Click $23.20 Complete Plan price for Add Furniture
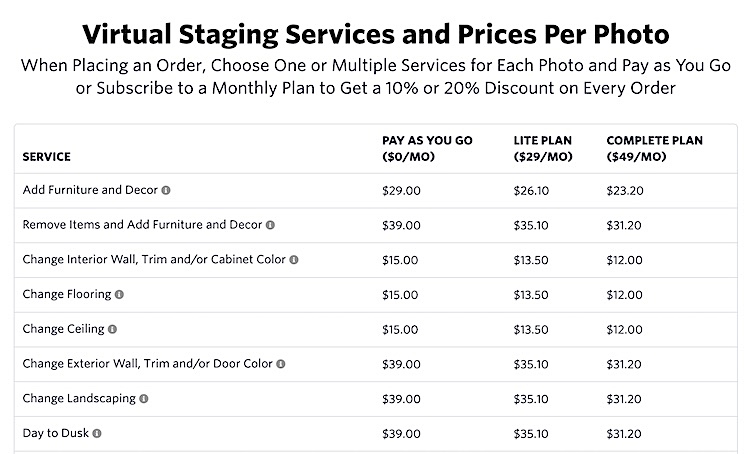The width and height of the screenshot is (750, 454). point(625,191)
